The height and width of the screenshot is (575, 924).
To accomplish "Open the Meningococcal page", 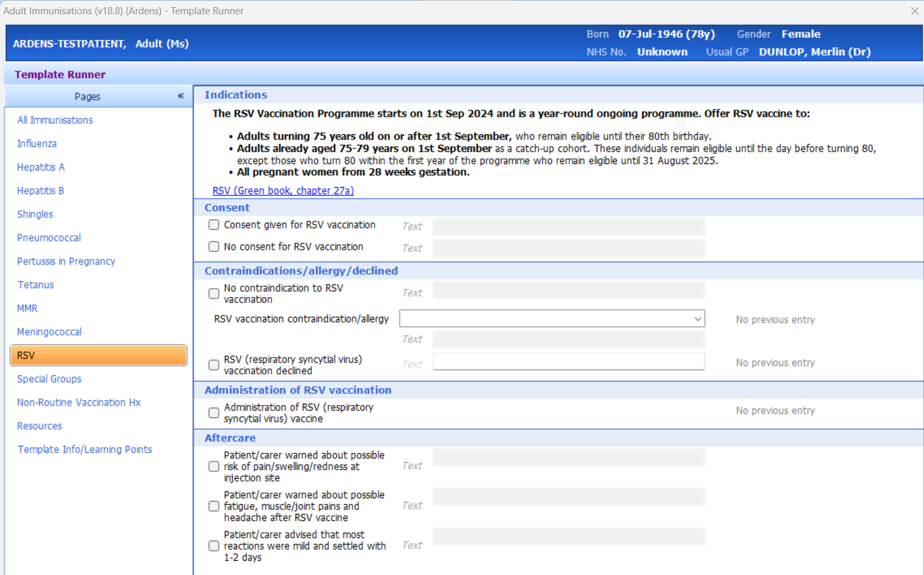I will [49, 332].
